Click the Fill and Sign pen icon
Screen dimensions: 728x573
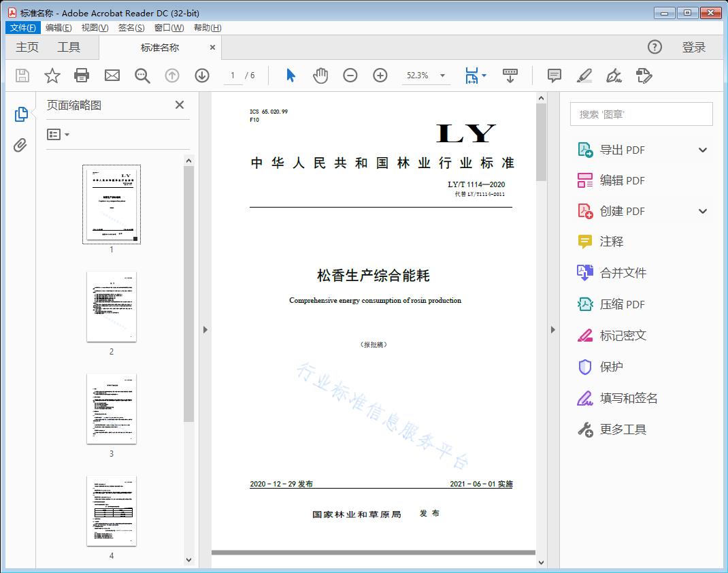(614, 76)
